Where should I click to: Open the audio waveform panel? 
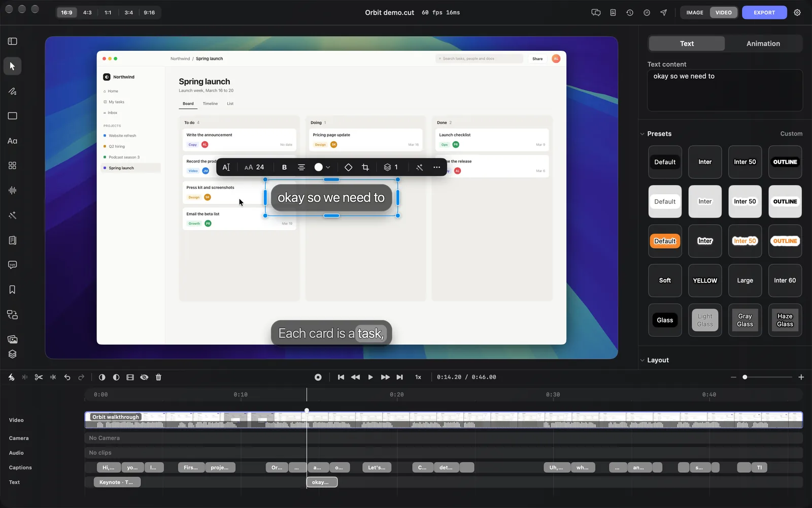[x=12, y=190]
